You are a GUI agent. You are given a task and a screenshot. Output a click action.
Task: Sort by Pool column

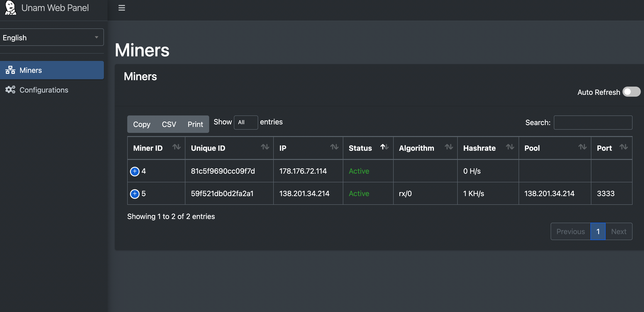point(555,148)
